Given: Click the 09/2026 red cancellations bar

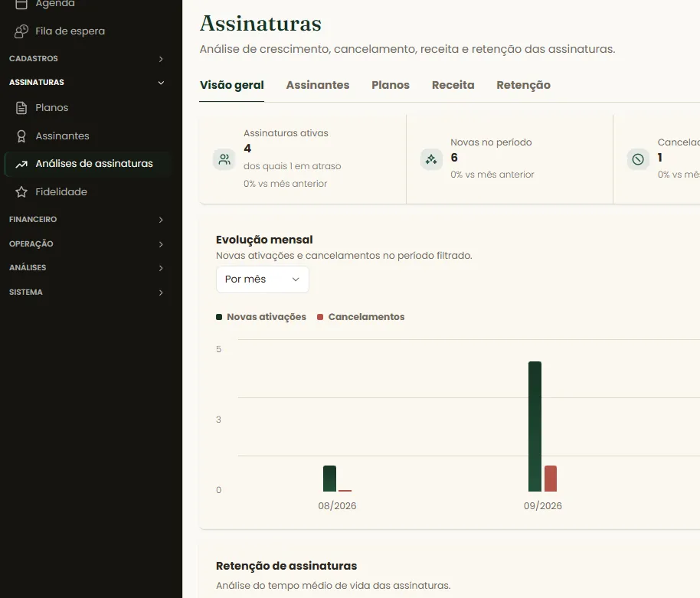Looking at the screenshot, I should point(551,479).
